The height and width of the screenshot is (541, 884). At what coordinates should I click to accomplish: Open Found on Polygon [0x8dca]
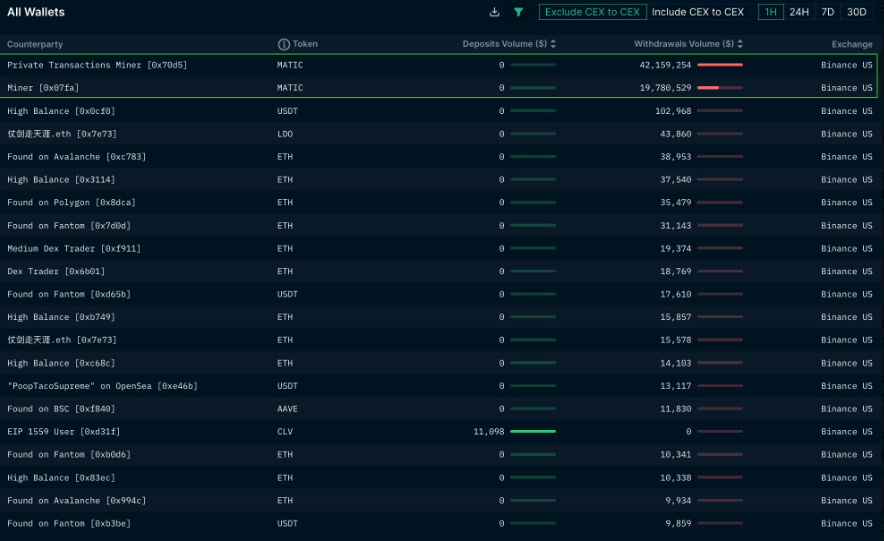point(71,202)
